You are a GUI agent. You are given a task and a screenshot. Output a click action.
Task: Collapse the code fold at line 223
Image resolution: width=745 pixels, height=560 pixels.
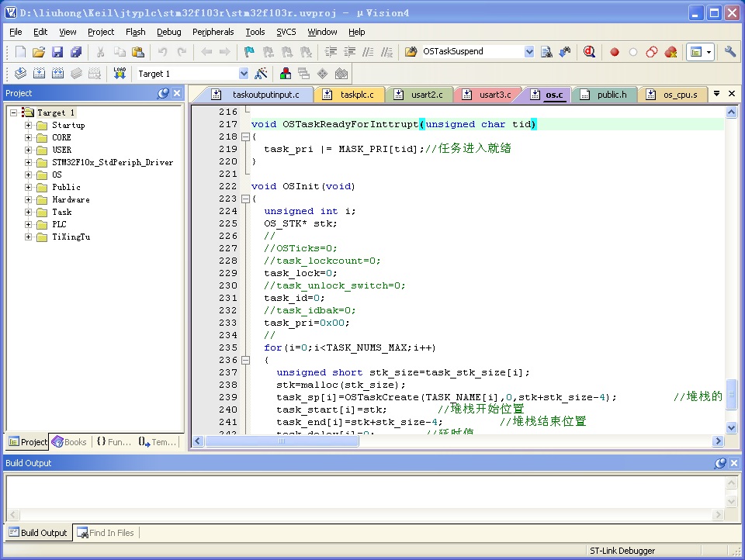point(246,199)
